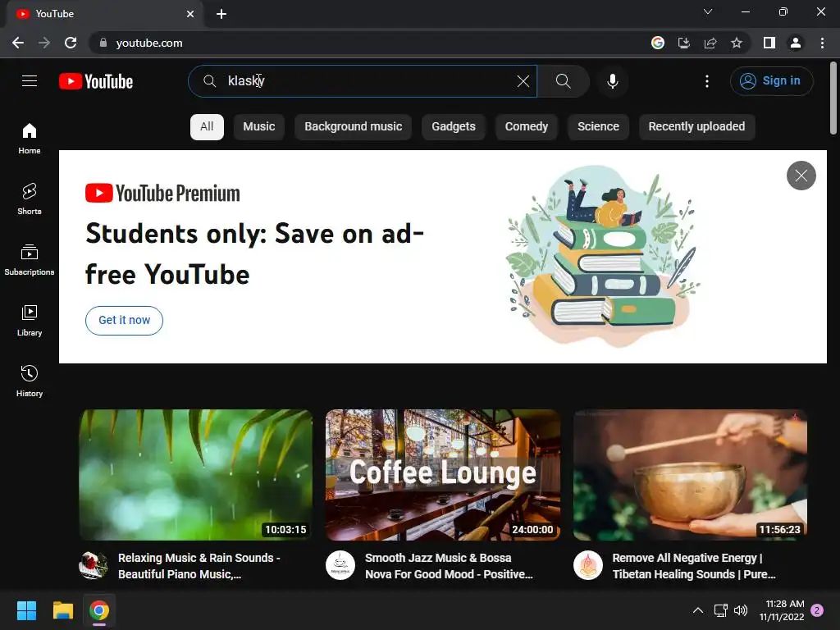Select the Background music chip
The width and height of the screenshot is (840, 630).
[353, 126]
